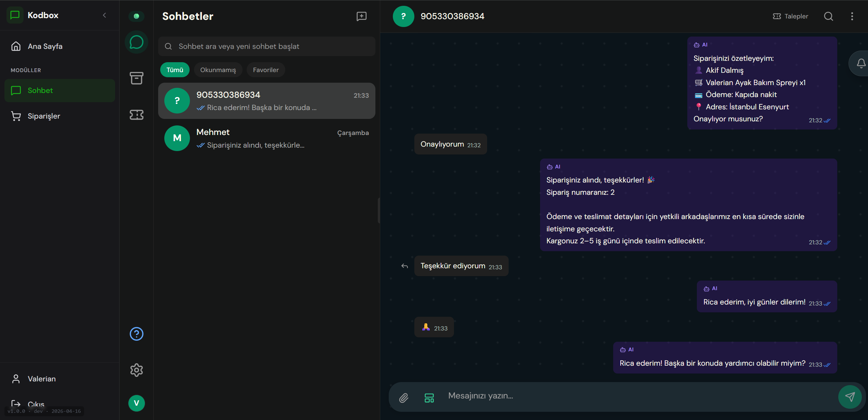
Task: Click the panel resize handle beside chat list
Action: 378,210
